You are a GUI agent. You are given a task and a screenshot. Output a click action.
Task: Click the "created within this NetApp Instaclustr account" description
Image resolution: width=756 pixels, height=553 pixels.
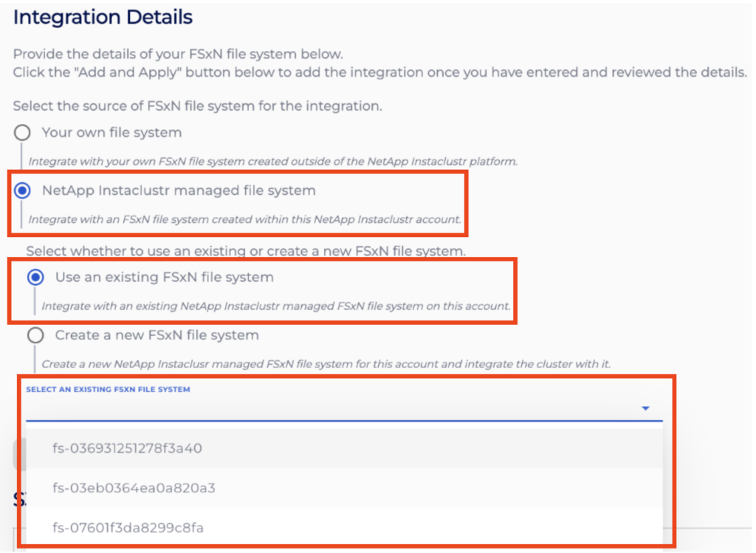(x=245, y=219)
